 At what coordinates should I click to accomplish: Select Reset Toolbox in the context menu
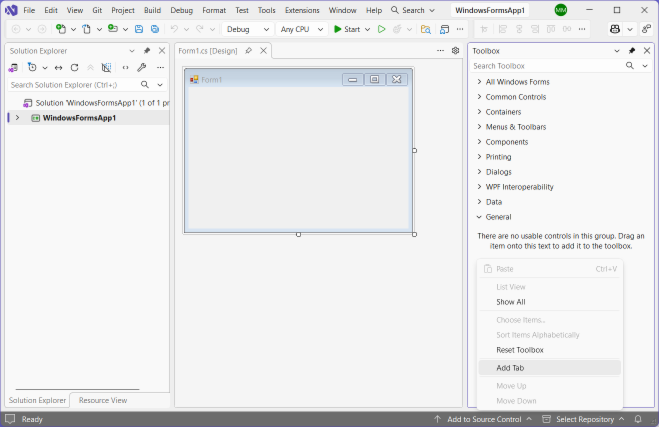coord(549,350)
